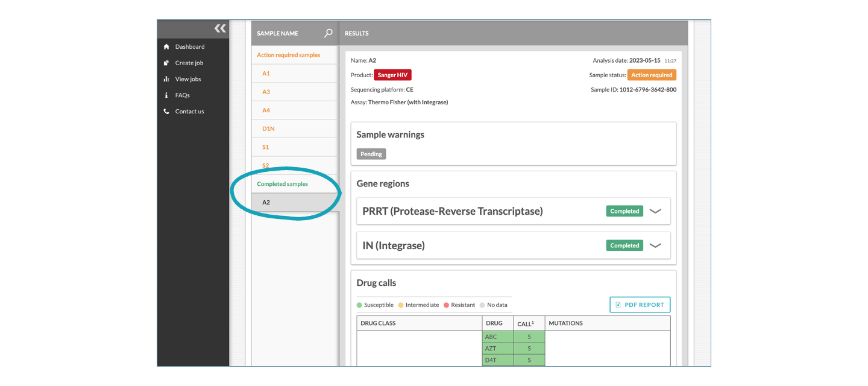
Task: Click the S call for AZT
Action: [529, 349]
